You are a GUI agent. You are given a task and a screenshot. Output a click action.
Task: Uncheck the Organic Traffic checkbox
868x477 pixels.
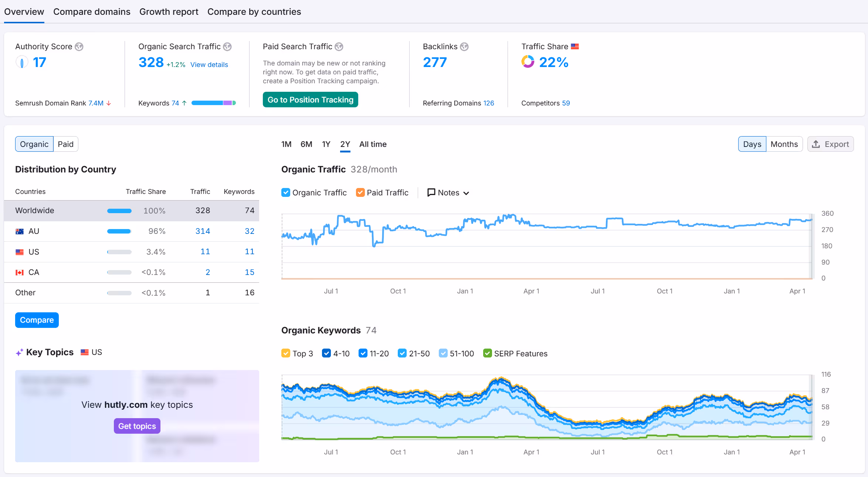coord(286,192)
